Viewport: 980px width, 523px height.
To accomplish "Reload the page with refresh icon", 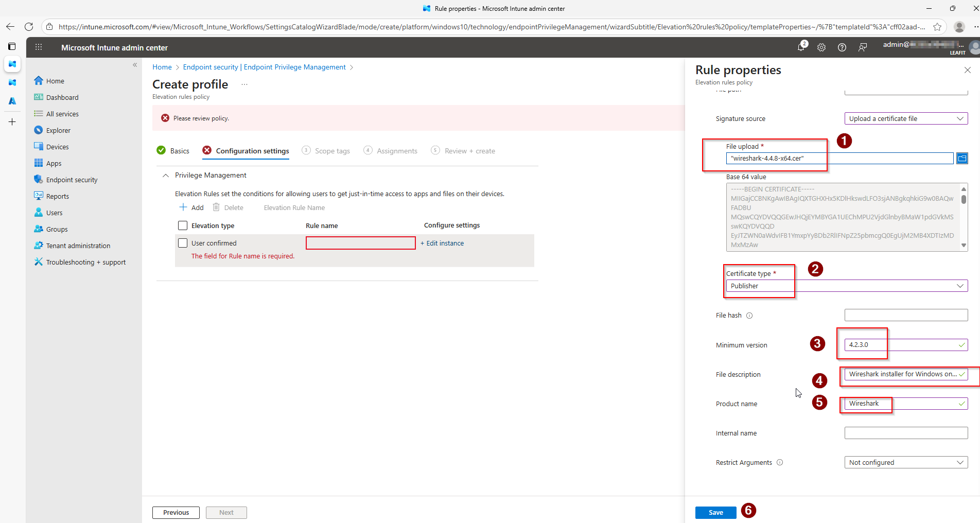I will [x=29, y=27].
